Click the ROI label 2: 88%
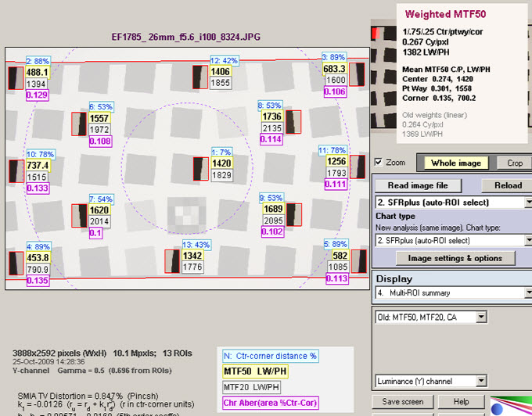Screen dimensions: 532x416 pyautogui.click(x=38, y=61)
